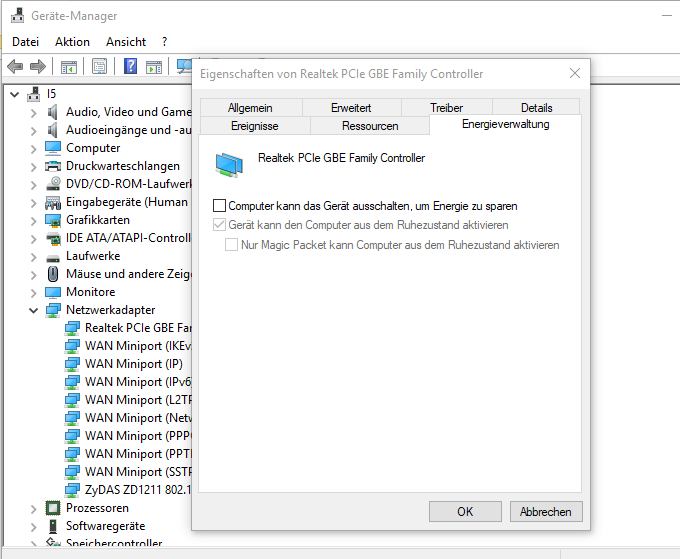Open the Ansicht menu
680x559 pixels.
coord(126,42)
